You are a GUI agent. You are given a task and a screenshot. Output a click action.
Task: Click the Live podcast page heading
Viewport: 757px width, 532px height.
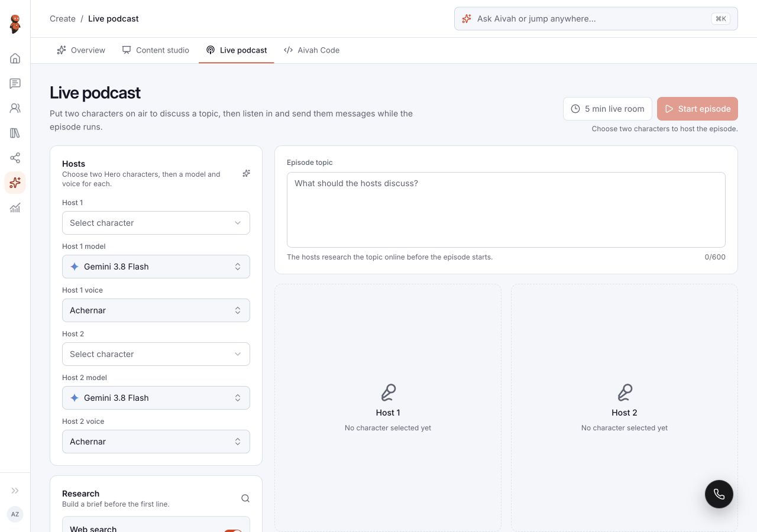95,93
